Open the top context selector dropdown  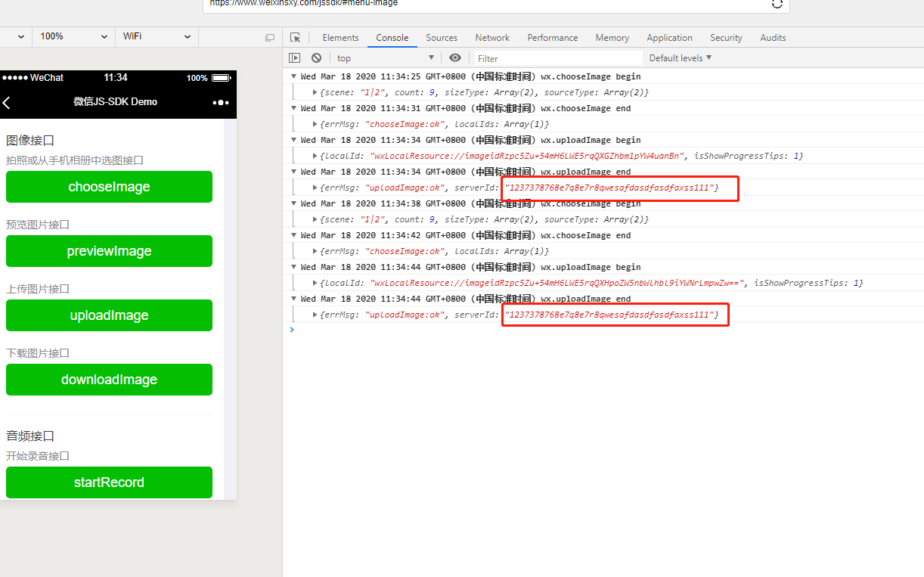tap(386, 58)
